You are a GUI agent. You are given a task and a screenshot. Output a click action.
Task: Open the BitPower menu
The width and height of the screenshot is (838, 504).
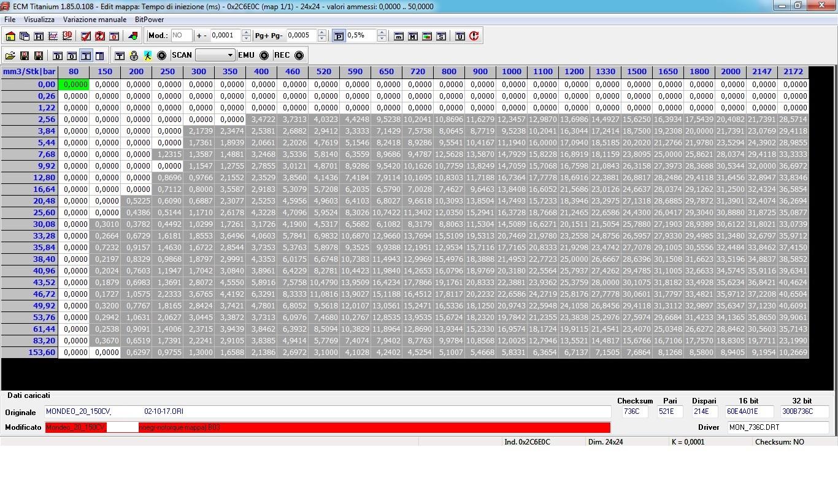(x=149, y=20)
